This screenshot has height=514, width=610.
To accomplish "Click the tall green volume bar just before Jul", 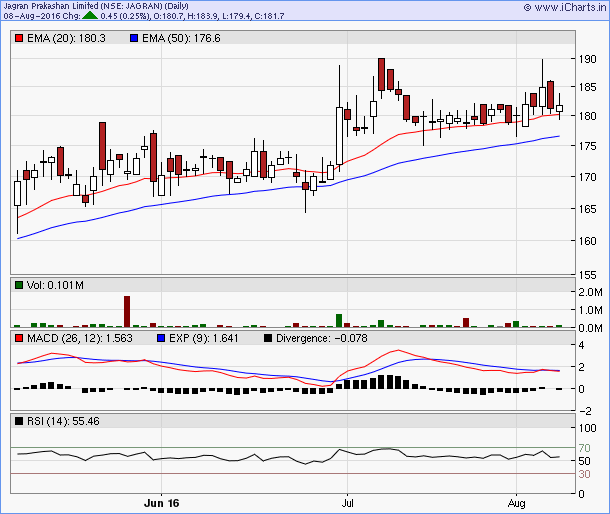I will [339, 321].
